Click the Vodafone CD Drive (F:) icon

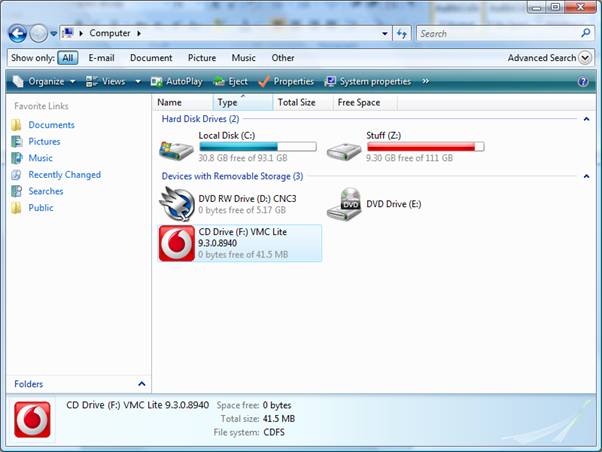pos(177,243)
